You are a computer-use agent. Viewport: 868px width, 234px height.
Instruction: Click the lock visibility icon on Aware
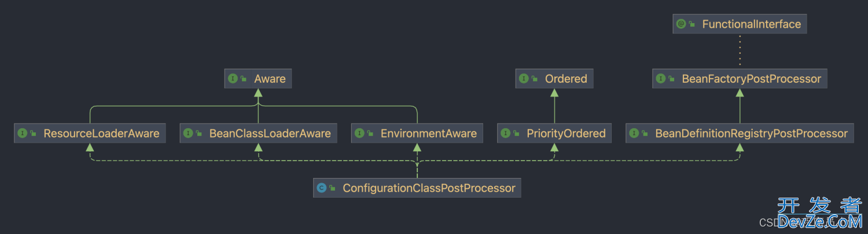click(244, 79)
